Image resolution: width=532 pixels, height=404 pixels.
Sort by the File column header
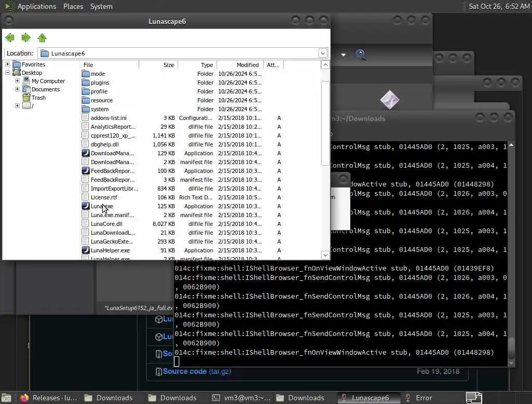coord(110,65)
